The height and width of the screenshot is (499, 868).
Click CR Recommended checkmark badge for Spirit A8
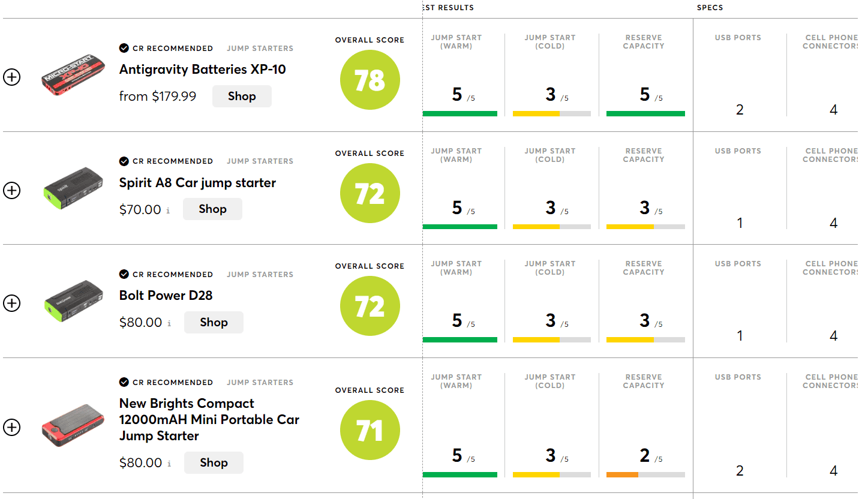pyautogui.click(x=124, y=161)
